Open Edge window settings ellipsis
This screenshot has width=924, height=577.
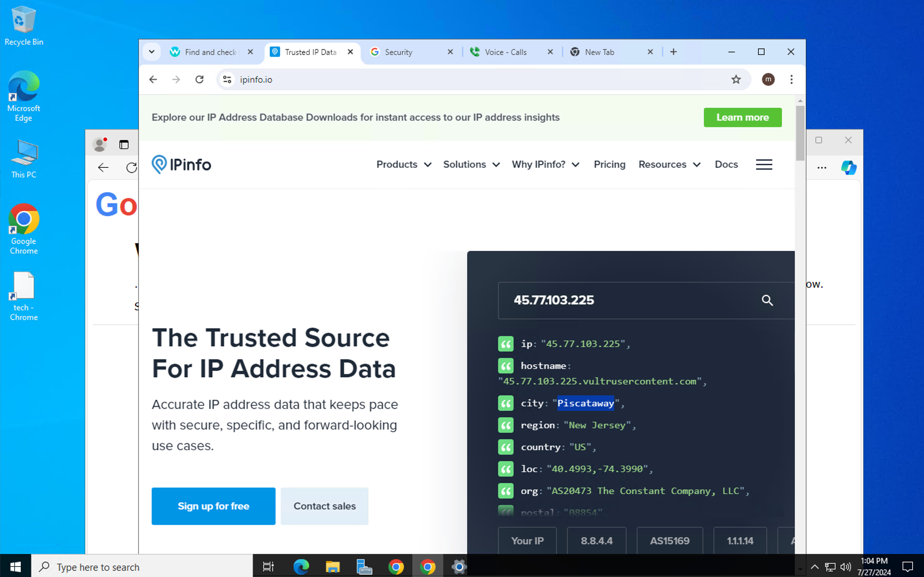pos(822,168)
